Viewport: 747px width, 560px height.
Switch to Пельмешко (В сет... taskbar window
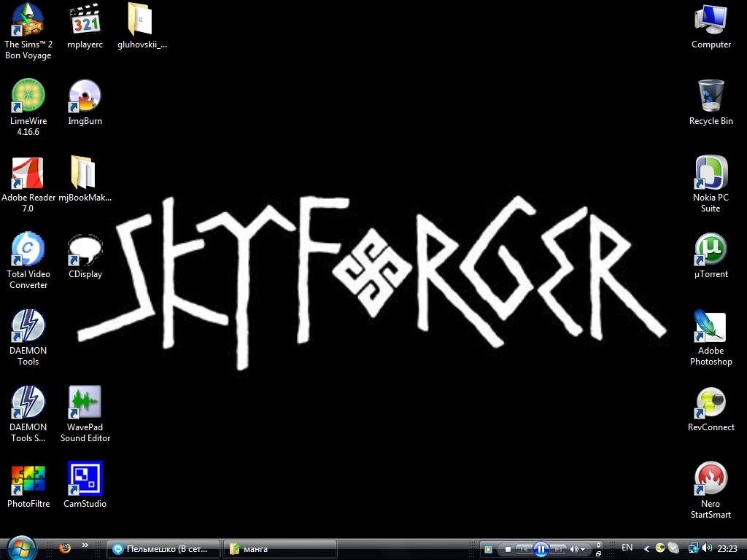(x=163, y=549)
